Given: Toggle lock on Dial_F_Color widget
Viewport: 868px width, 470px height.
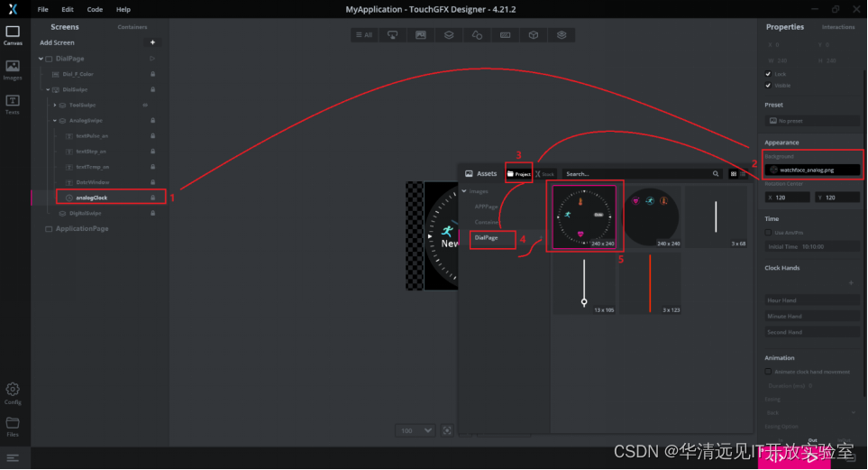Looking at the screenshot, I should tap(153, 74).
